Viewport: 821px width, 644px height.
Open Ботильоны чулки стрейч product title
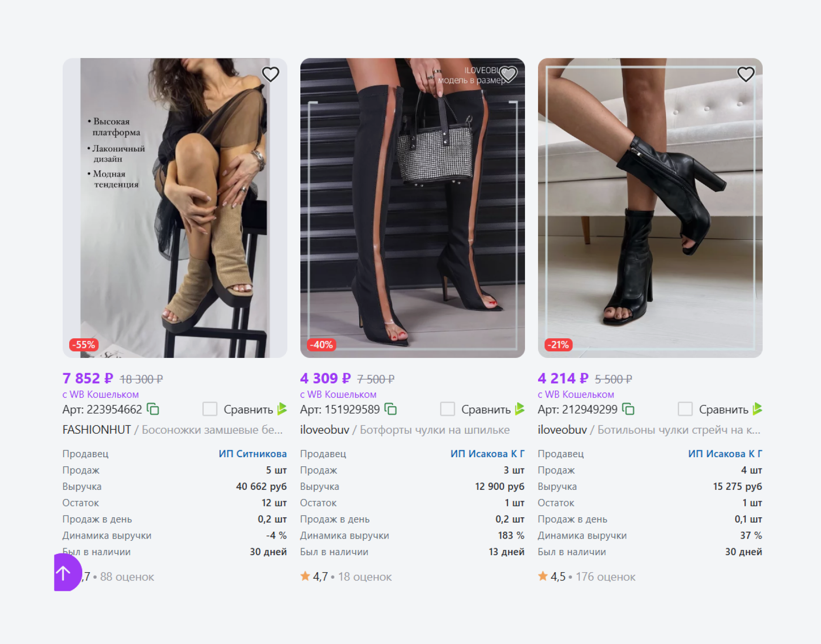(679, 430)
